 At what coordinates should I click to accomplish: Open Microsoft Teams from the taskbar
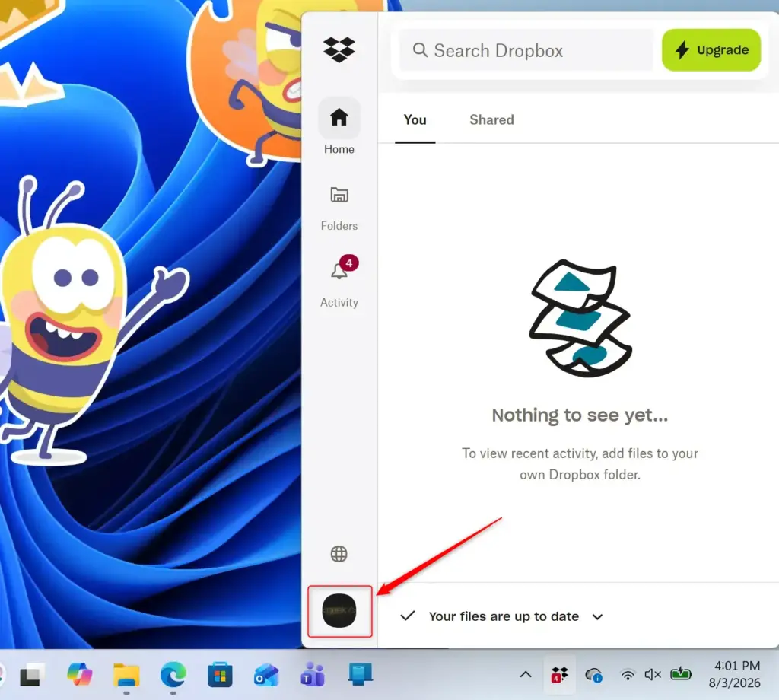tap(313, 675)
